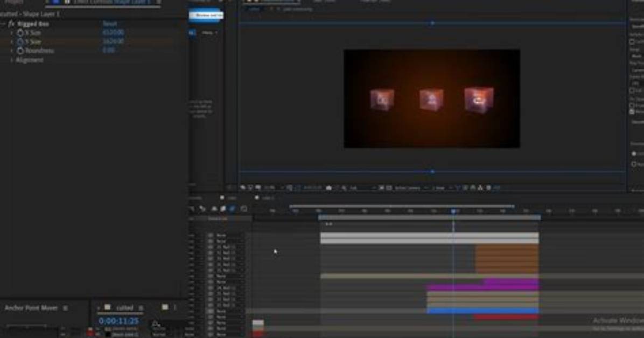The image size is (644, 338).
Task: Enable the X Size stopwatch
Action: pos(20,33)
